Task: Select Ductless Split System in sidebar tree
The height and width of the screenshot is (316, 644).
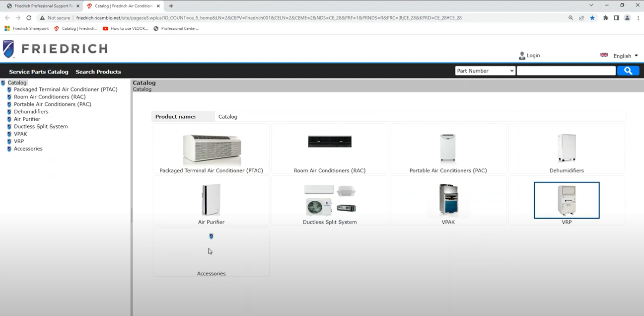Action: tap(41, 126)
